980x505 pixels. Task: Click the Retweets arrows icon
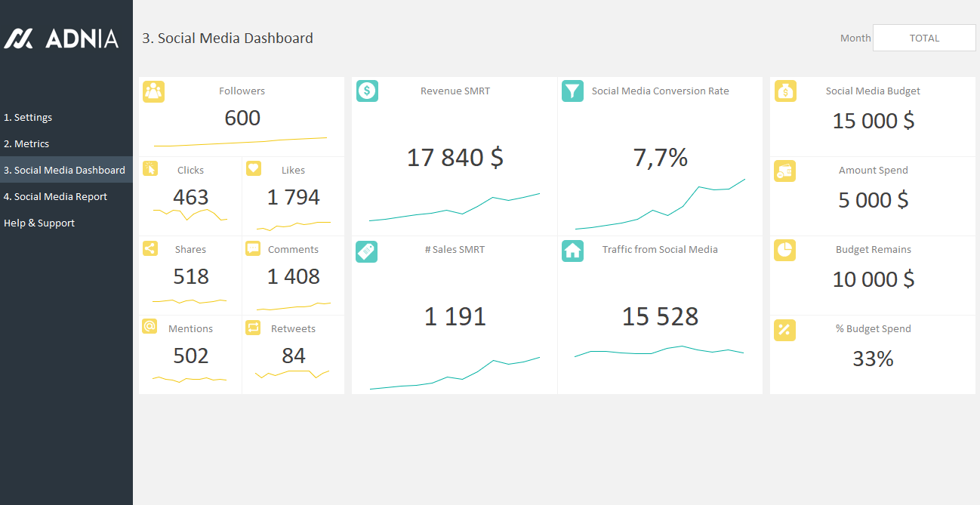pos(254,327)
